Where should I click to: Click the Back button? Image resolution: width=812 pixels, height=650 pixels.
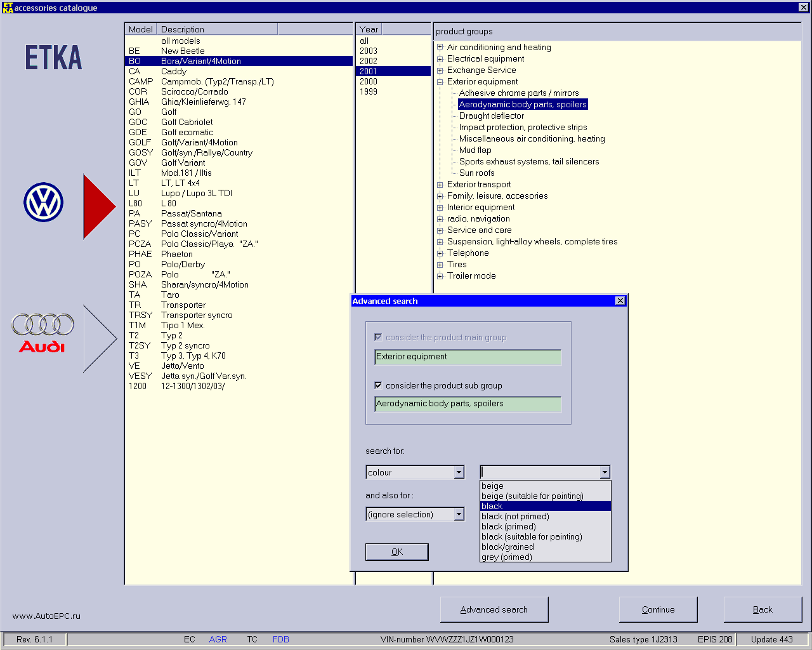(763, 609)
